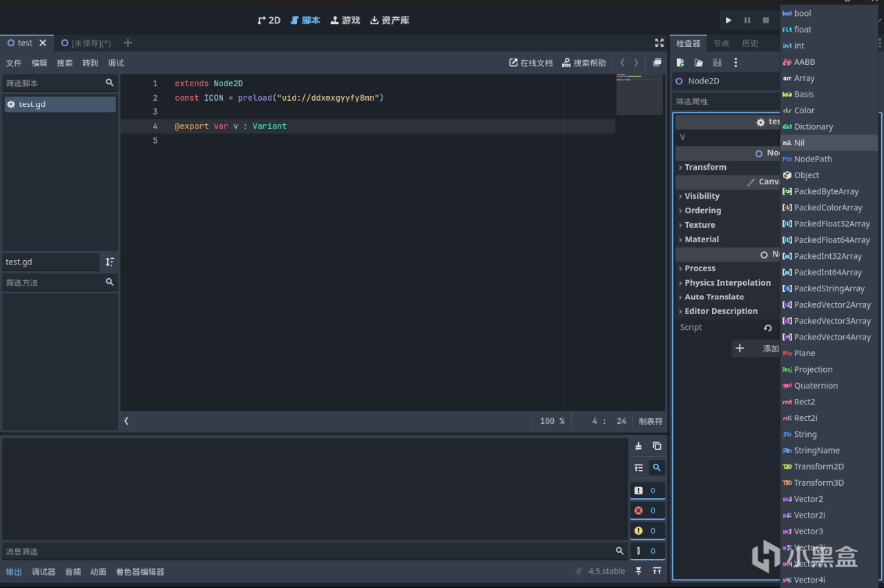Expand the Transform property section
This screenshot has height=588, width=884.
pyautogui.click(x=704, y=167)
